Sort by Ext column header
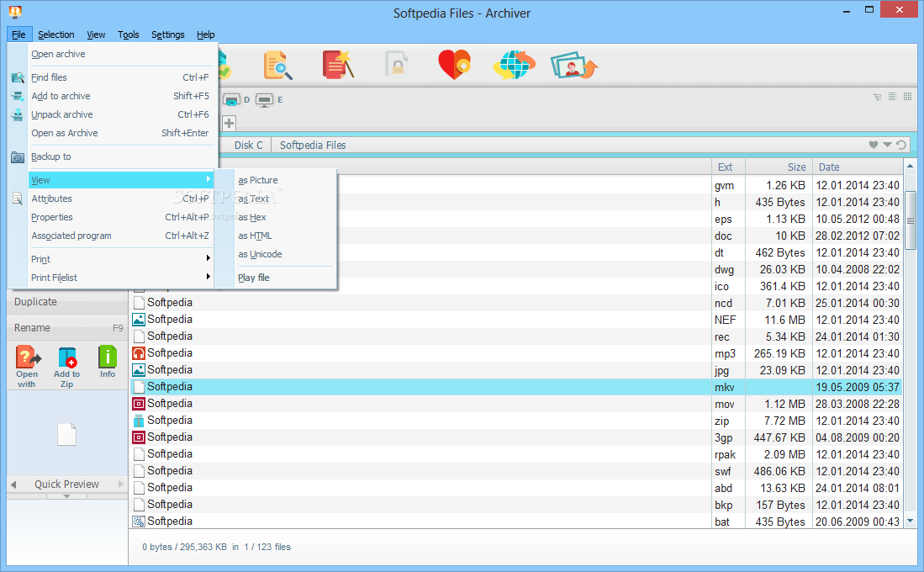The image size is (924, 572). tap(728, 167)
